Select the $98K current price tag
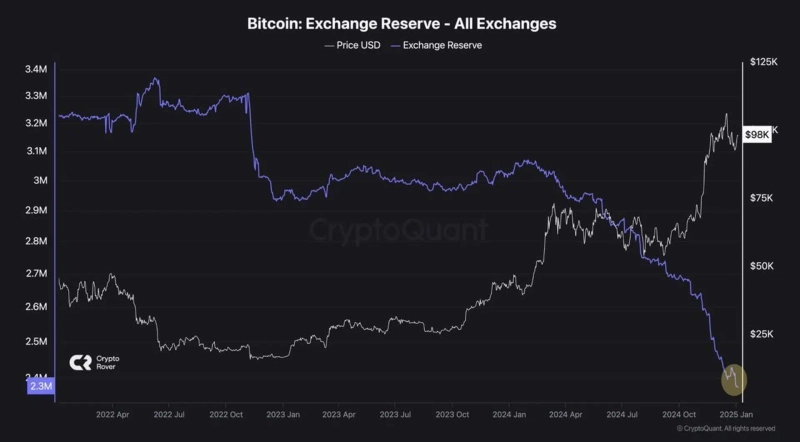This screenshot has height=442, width=800. tap(756, 133)
